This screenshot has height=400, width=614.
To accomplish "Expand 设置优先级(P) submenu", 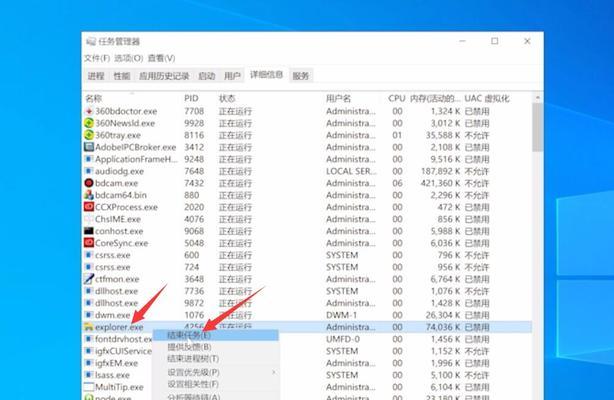I will 216,372.
